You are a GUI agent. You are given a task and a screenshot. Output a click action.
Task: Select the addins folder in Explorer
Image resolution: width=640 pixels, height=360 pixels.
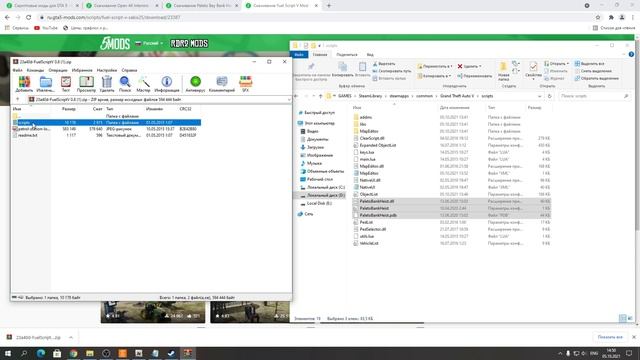pos(365,117)
